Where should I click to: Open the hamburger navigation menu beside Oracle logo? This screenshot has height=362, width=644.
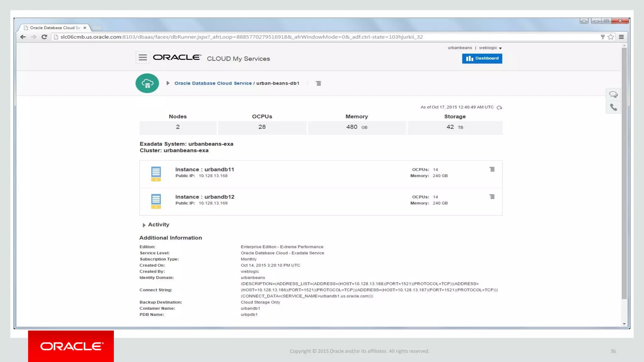pos(142,58)
